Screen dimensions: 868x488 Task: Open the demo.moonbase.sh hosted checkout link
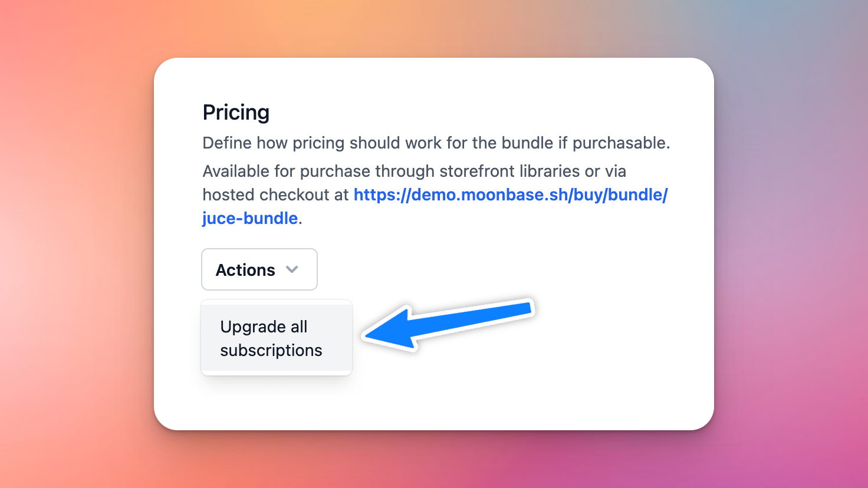(510, 195)
